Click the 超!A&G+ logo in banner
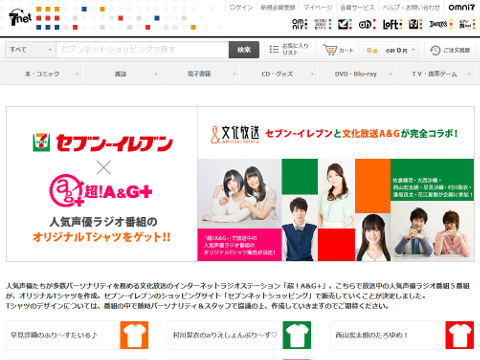 [x=101, y=190]
